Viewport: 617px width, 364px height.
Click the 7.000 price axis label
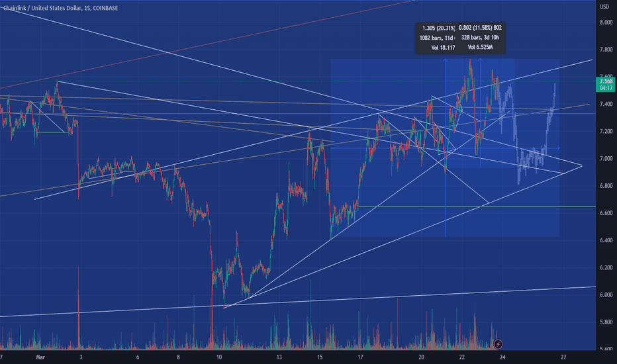(606, 159)
